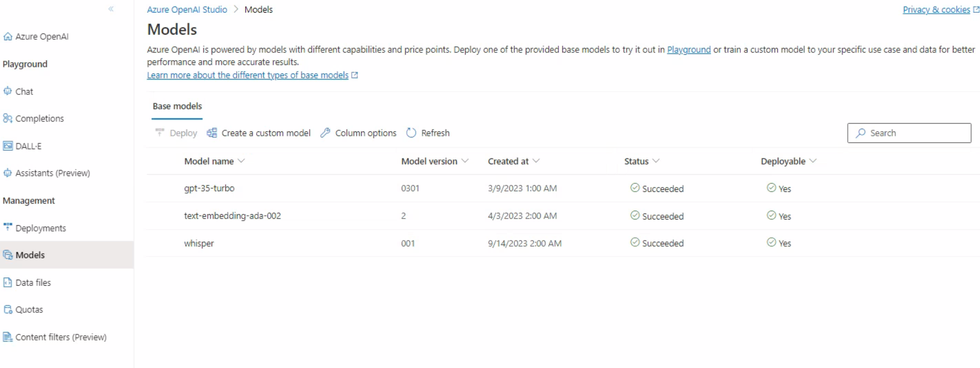This screenshot has height=368, width=980.
Task: Select the whisper model row
Action: [563, 243]
